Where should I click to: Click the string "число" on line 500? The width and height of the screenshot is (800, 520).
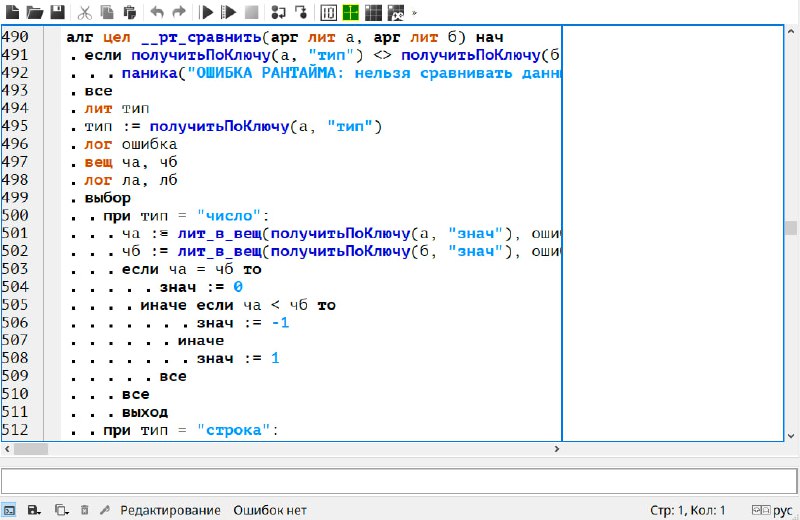tap(229, 216)
